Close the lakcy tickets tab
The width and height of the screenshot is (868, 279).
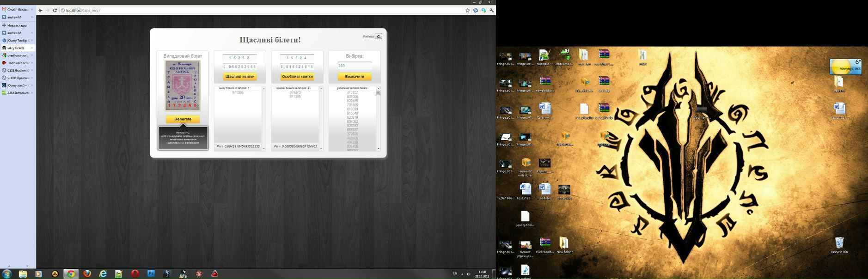click(x=32, y=48)
